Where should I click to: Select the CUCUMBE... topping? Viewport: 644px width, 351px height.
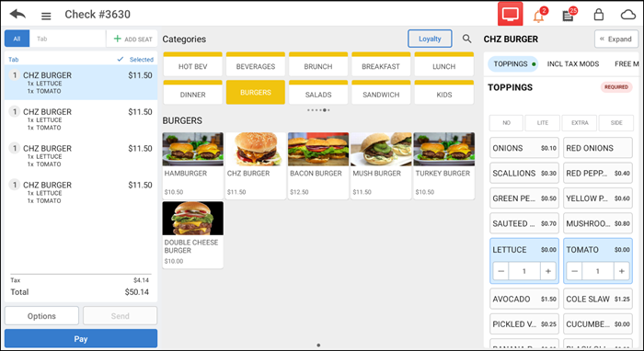pos(598,324)
